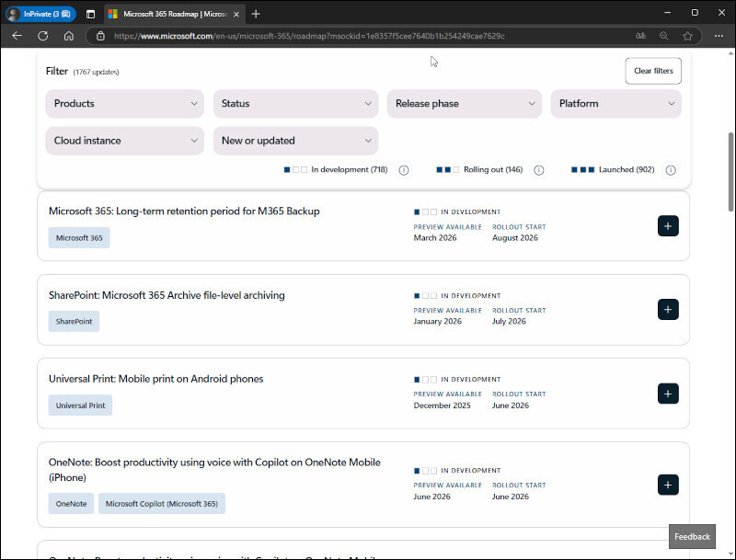This screenshot has height=560, width=736.
Task: Expand Universal Print Android item
Action: point(668,394)
